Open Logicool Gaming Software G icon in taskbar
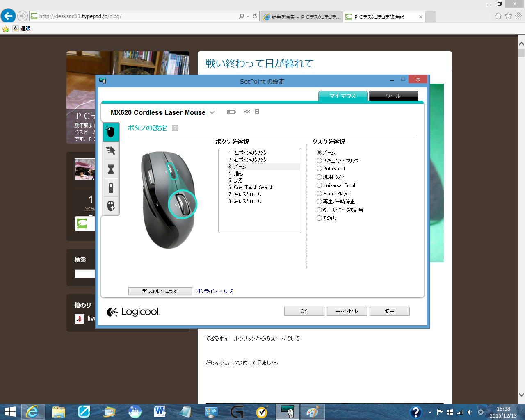Image resolution: width=525 pixels, height=420 pixels. [x=237, y=411]
